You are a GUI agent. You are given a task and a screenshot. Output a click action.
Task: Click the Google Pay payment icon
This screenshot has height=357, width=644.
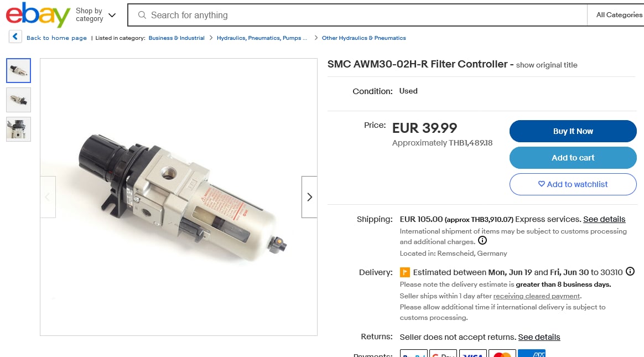click(x=443, y=354)
